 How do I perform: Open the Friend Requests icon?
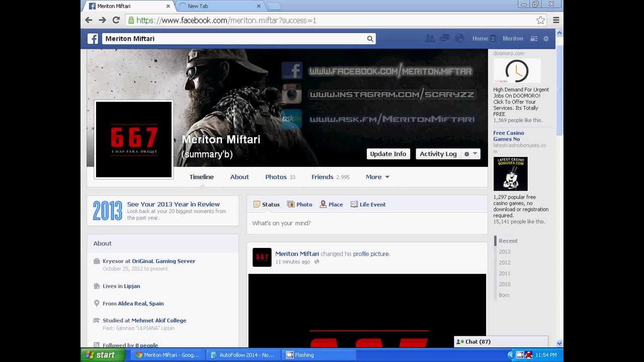click(x=430, y=38)
